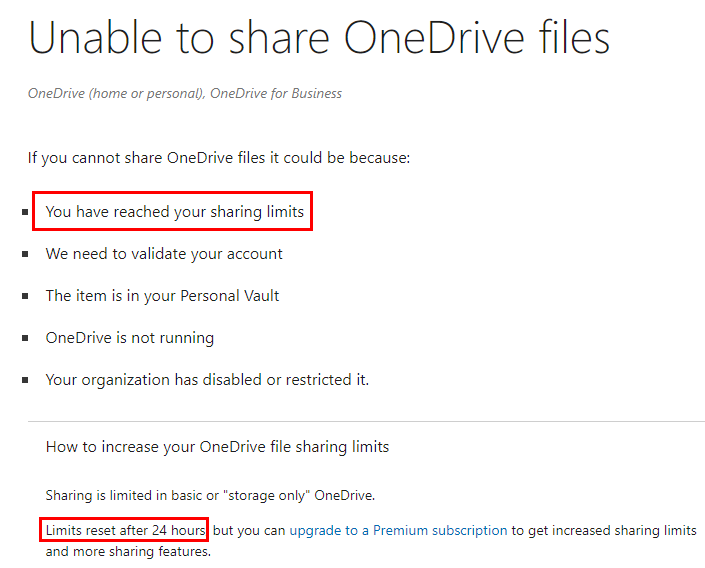Screen dimensions: 705x568
Task: Click the bullet marker beside OneDrive is not running
Action: [x=25, y=338]
